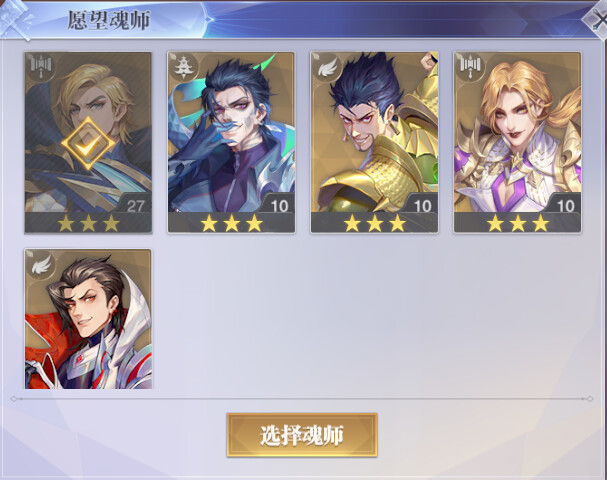
Task: Click the wing class icon on red-caped card
Action: coord(41,264)
